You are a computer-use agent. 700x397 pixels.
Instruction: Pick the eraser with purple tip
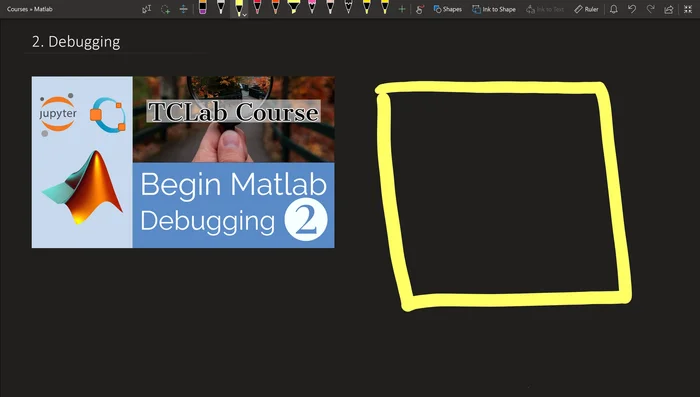tap(203, 8)
